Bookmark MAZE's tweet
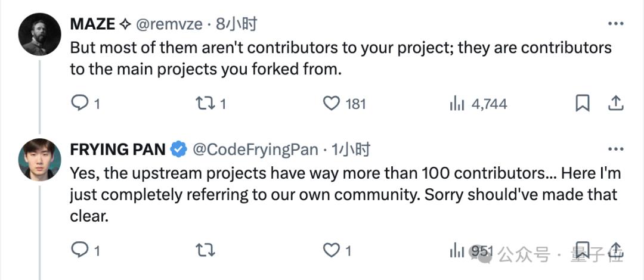 pos(582,104)
